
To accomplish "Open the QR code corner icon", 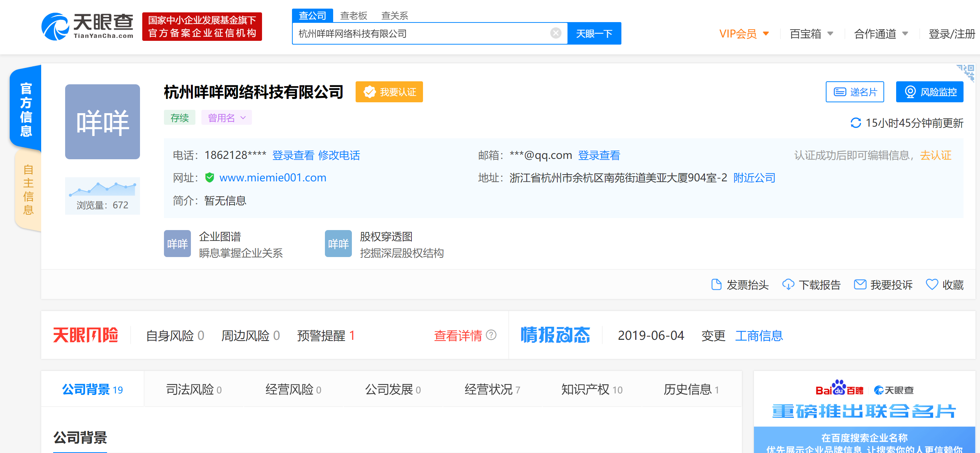I will pos(967,72).
